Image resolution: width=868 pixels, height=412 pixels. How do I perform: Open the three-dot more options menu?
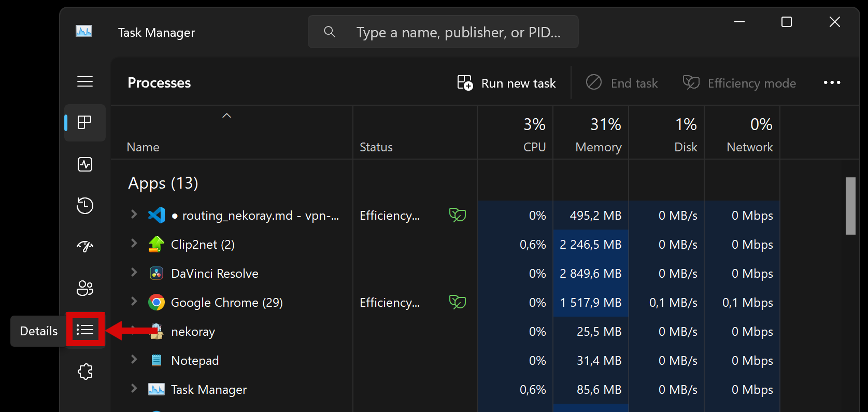tap(832, 83)
